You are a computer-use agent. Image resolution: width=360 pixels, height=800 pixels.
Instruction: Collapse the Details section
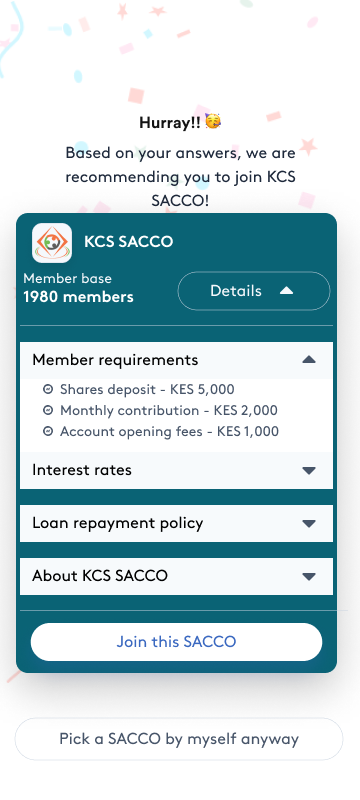[x=254, y=291]
